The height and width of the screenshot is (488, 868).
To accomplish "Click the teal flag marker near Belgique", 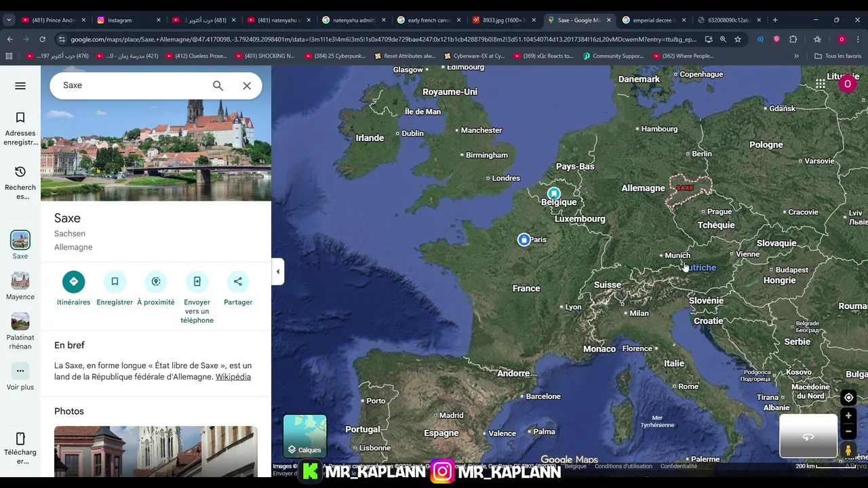I will pyautogui.click(x=554, y=193).
